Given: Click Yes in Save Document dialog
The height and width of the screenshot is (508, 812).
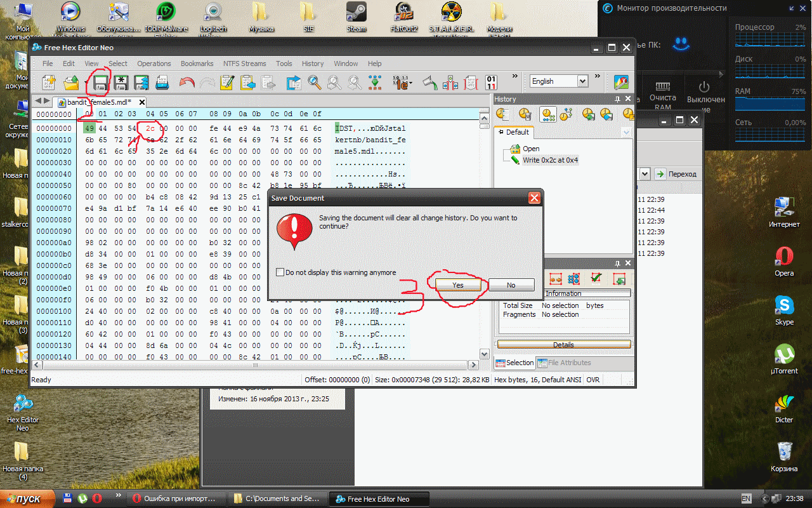Looking at the screenshot, I should pos(458,285).
